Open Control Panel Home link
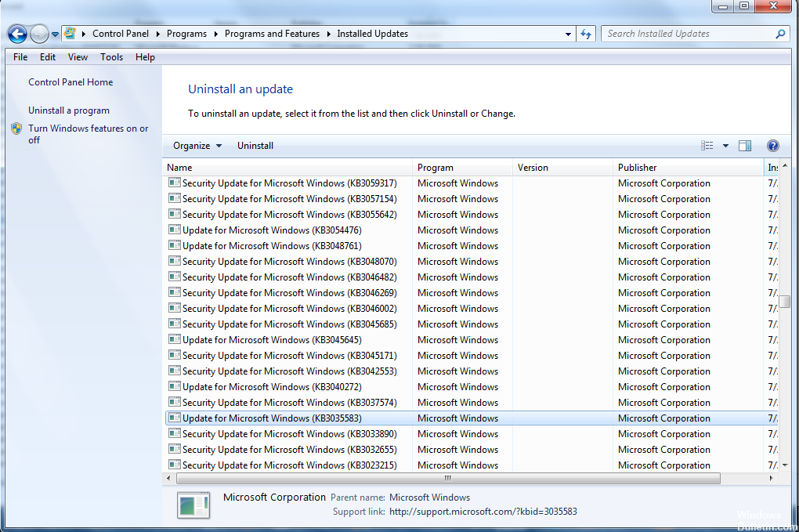 coord(70,82)
